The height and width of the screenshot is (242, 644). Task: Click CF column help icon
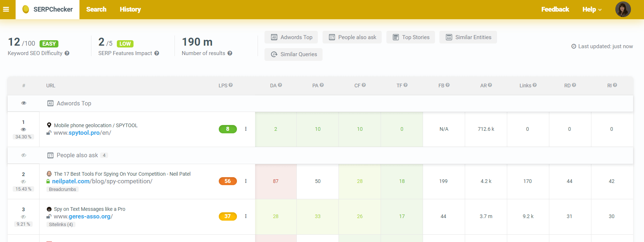point(364,85)
